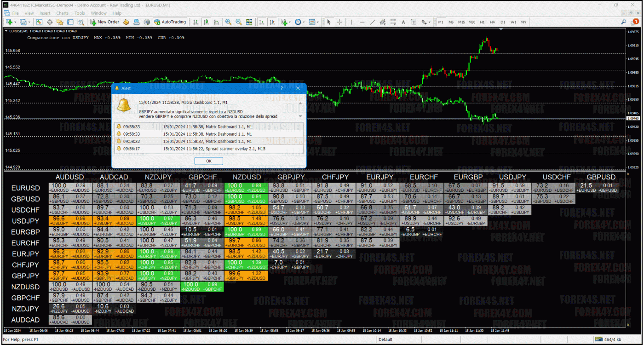Click the Default profile selector in status bar
Viewport: 644px width, 345px height.
point(385,339)
